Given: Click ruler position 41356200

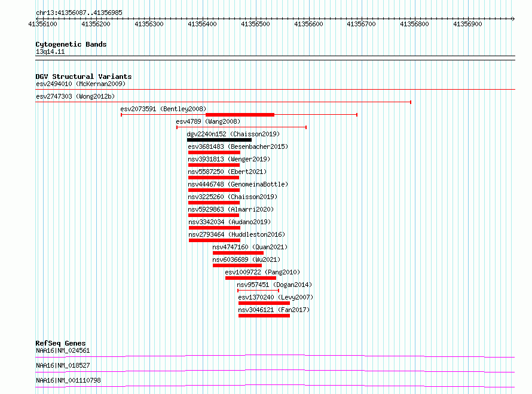Looking at the screenshot, I should pos(96,24).
